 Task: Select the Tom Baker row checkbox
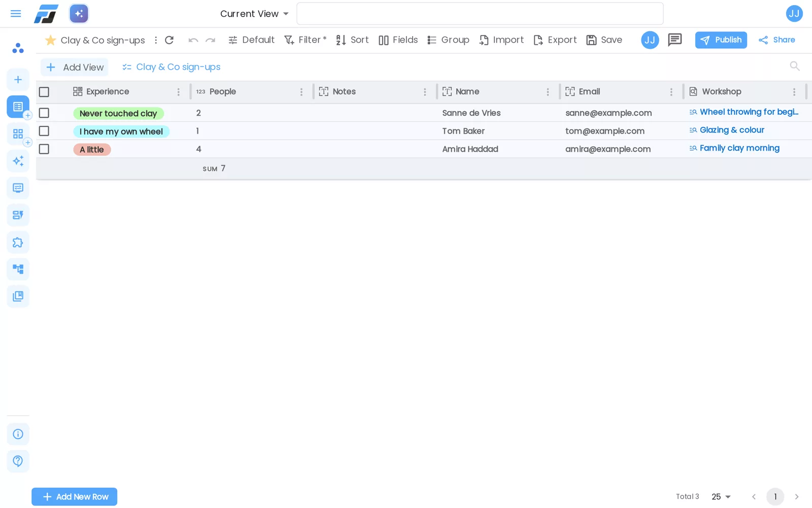pyautogui.click(x=44, y=131)
